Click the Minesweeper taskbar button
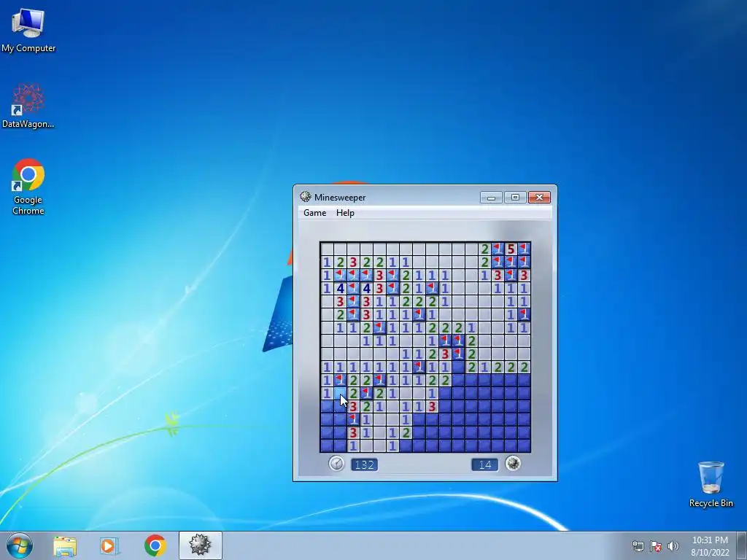 click(x=200, y=545)
